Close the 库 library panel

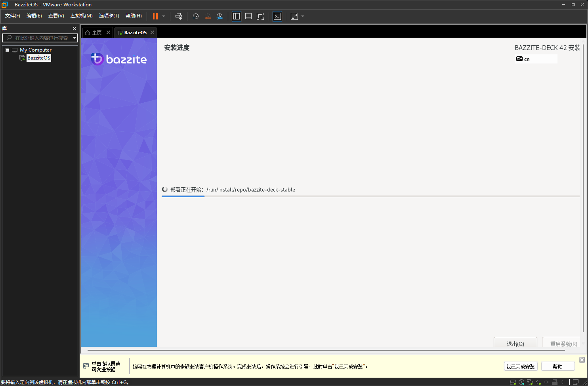pos(74,29)
